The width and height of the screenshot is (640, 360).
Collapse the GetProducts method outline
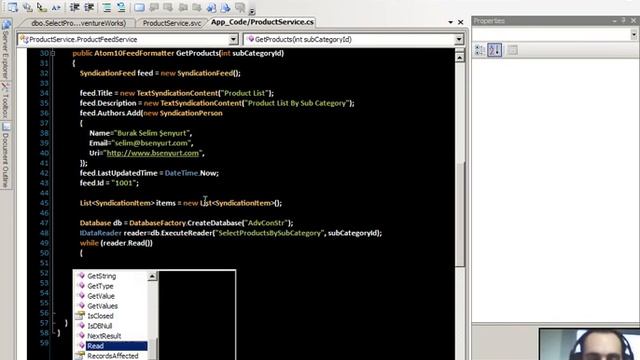(53, 53)
